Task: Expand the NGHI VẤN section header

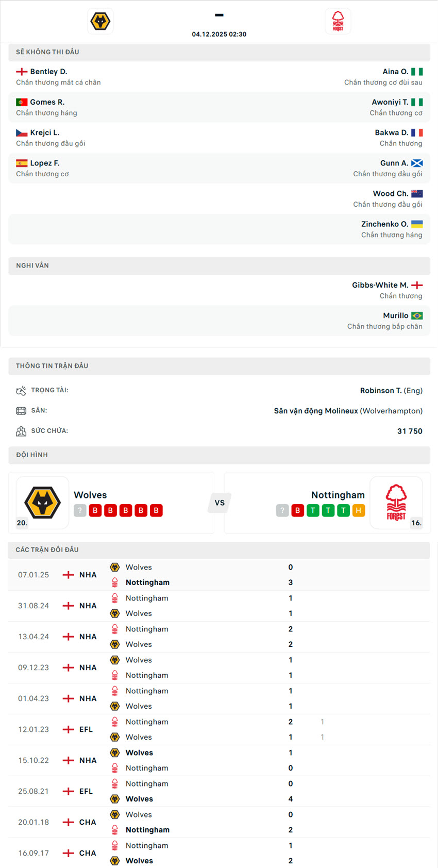Action: tap(219, 266)
